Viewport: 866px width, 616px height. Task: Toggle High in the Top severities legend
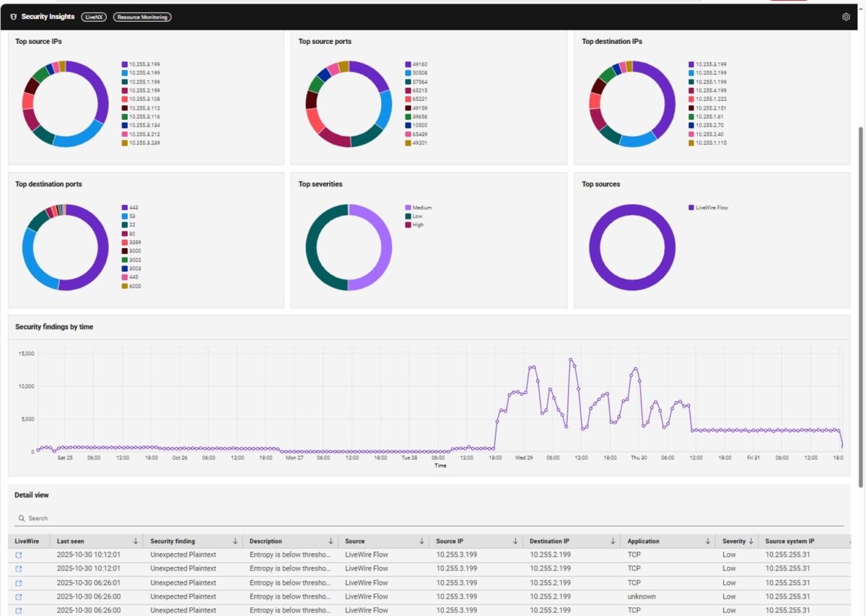[x=418, y=224]
